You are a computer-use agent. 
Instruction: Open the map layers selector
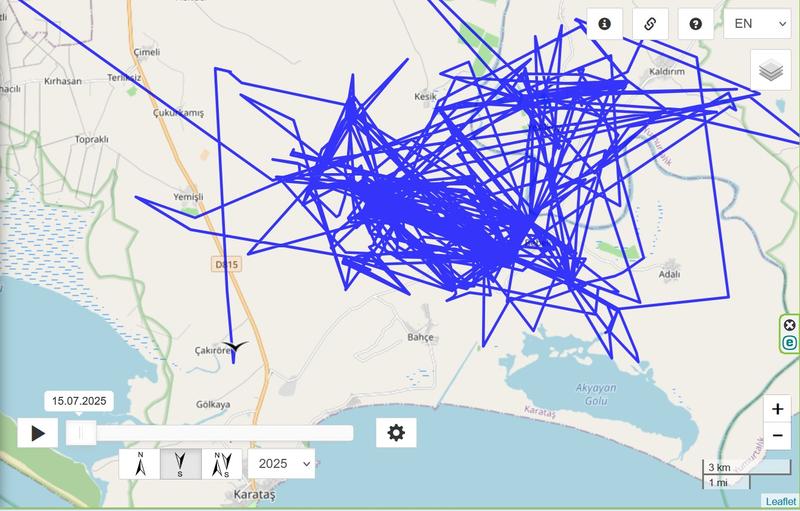point(771,70)
